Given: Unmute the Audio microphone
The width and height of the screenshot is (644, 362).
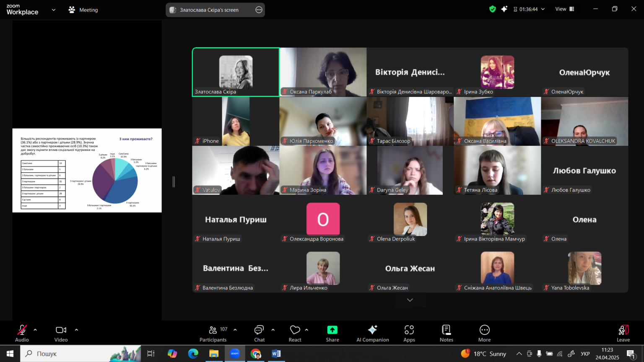Looking at the screenshot, I should tap(22, 334).
